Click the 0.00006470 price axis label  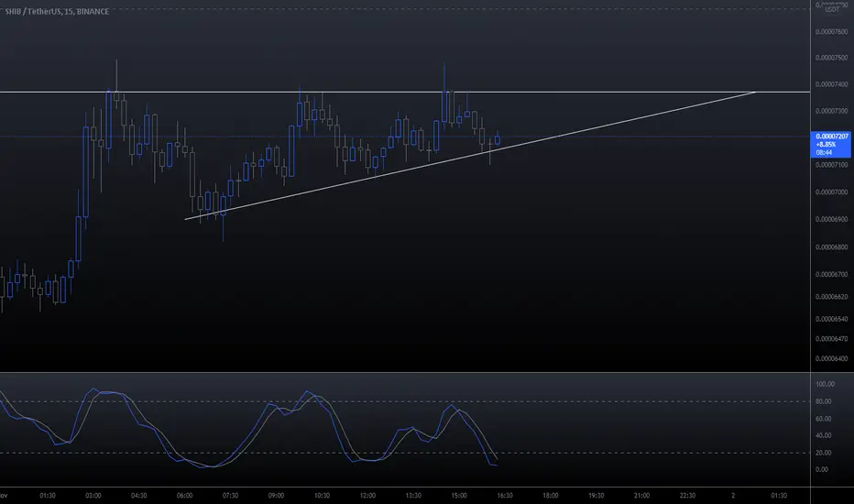tap(832, 339)
